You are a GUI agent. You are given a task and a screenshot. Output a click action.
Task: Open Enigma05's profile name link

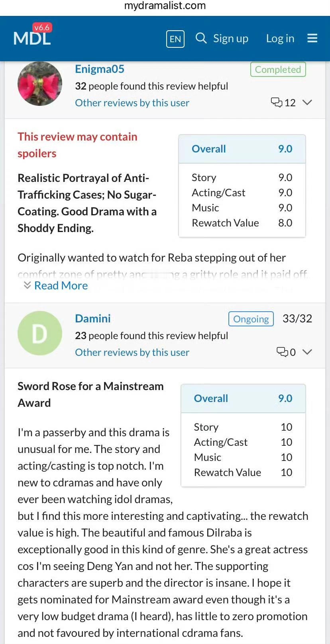pyautogui.click(x=100, y=69)
